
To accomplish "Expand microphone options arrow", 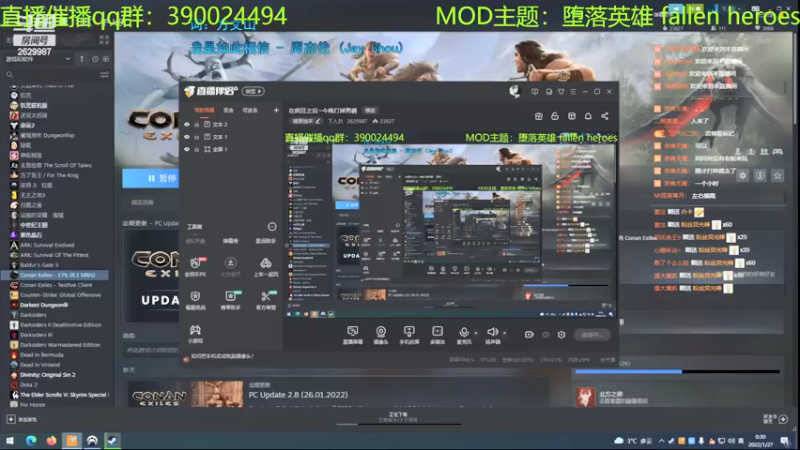I will pos(476,333).
